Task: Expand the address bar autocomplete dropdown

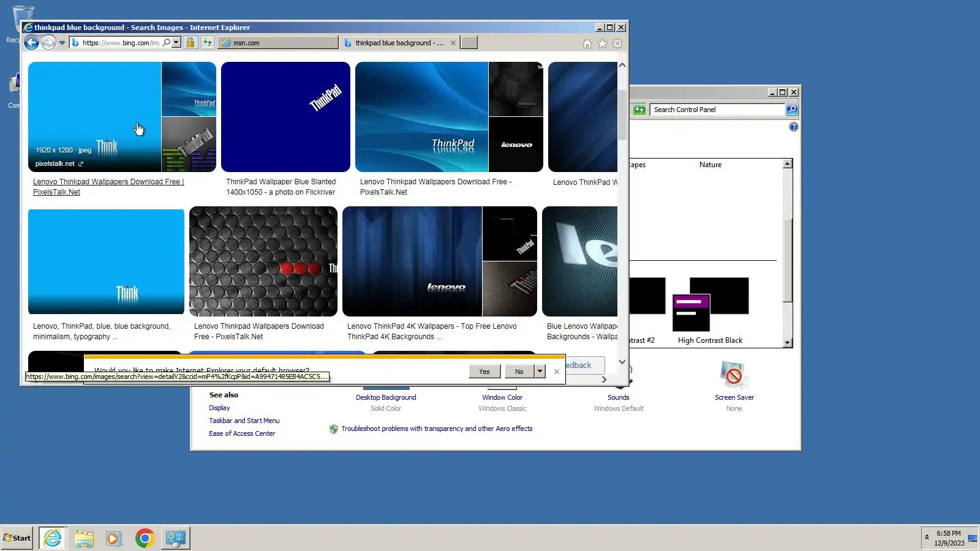Action: [176, 43]
